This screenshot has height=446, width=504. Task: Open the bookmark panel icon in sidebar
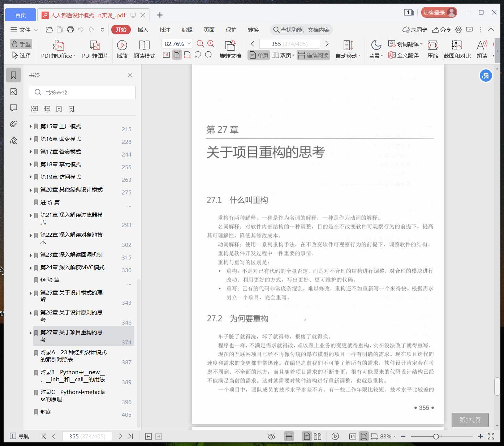(14, 75)
